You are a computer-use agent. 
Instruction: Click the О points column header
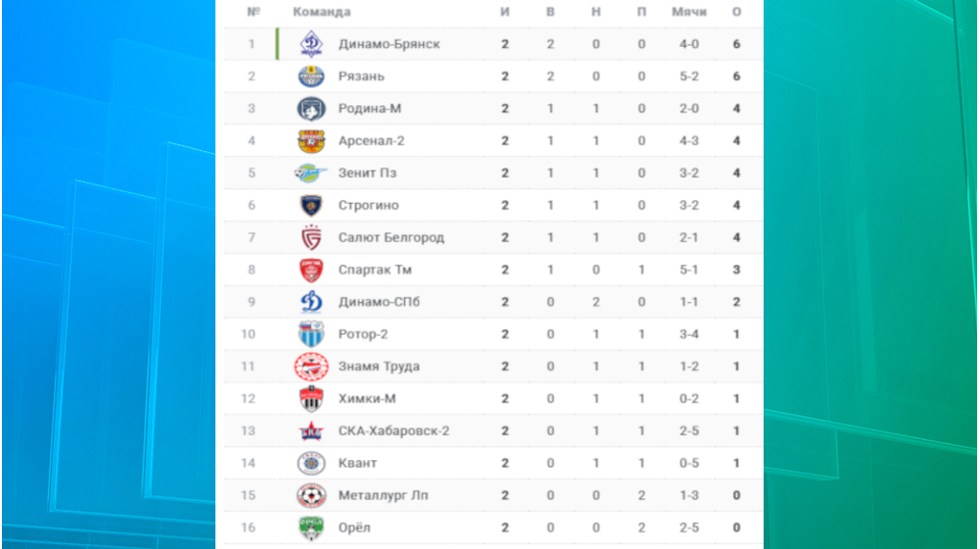click(736, 11)
